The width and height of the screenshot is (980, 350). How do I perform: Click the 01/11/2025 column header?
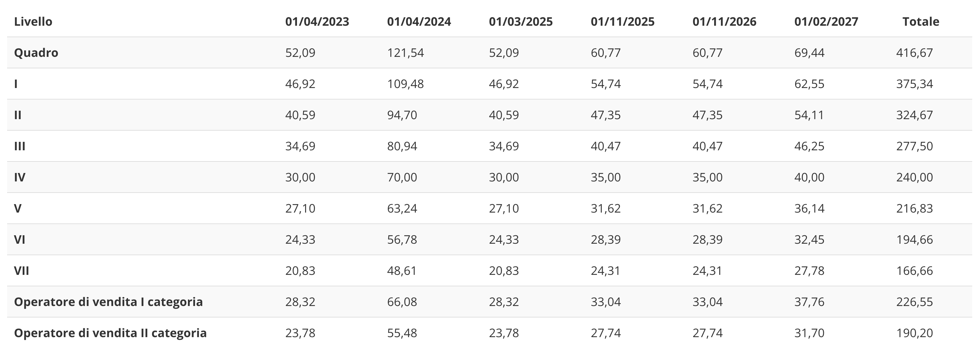pos(622,22)
